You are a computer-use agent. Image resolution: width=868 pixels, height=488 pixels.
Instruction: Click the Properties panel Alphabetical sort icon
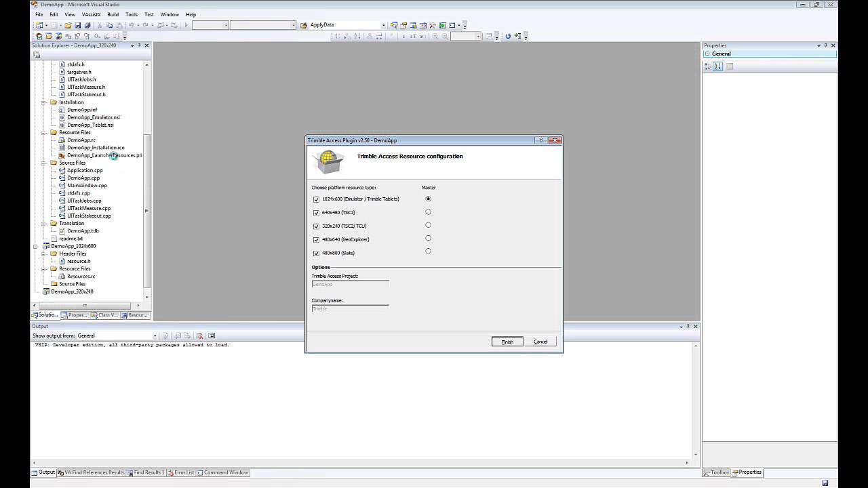[718, 66]
